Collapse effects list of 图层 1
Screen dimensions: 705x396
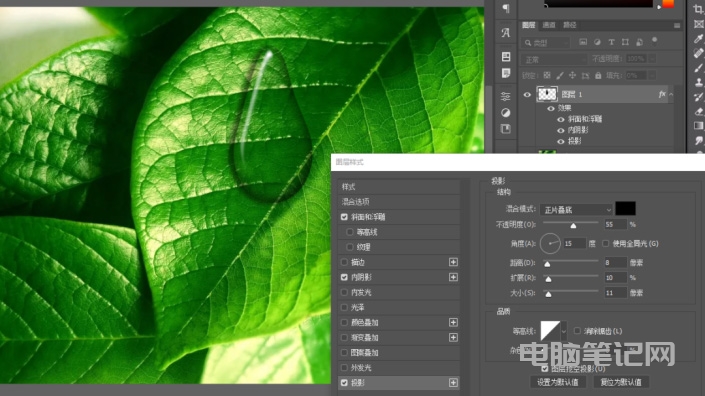(671, 94)
